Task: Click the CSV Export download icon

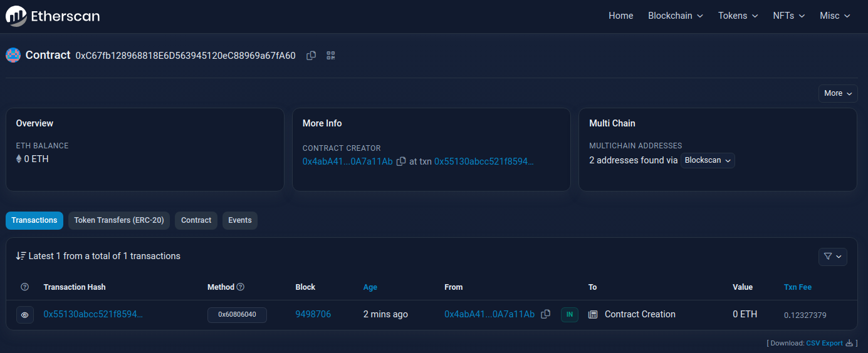Action: (849, 343)
